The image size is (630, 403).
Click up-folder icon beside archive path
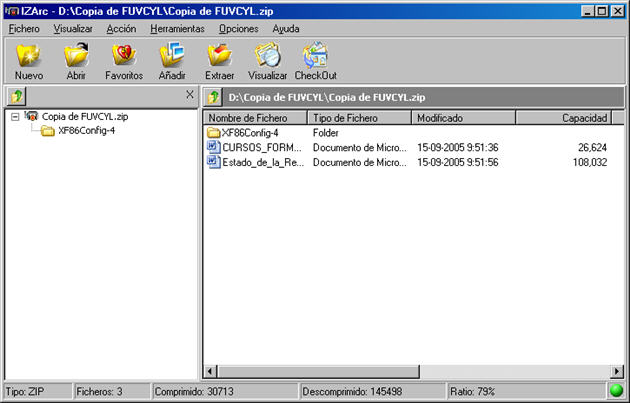click(214, 97)
